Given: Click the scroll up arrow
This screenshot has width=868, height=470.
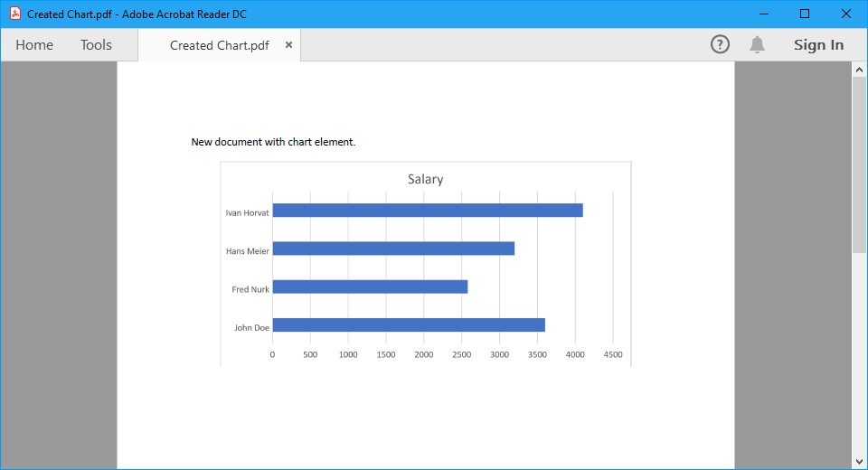Looking at the screenshot, I should click(x=859, y=70).
